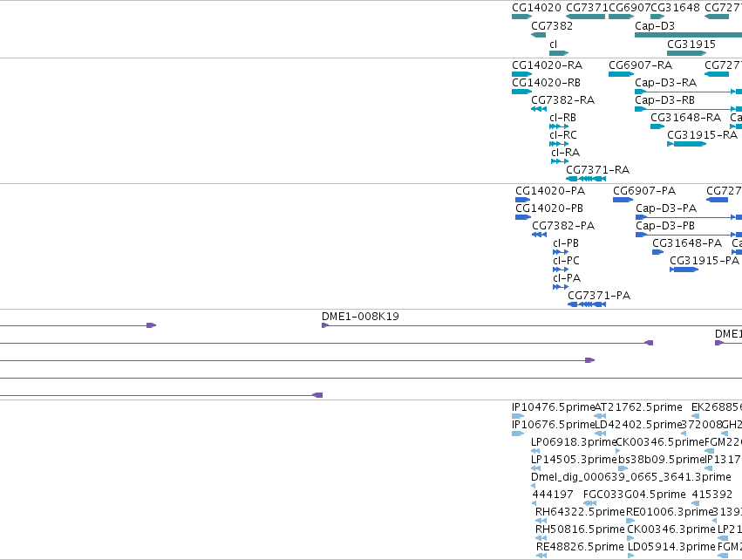Image resolution: width=742 pixels, height=560 pixels.
Task: Select feature 444197
Action: [534, 503]
